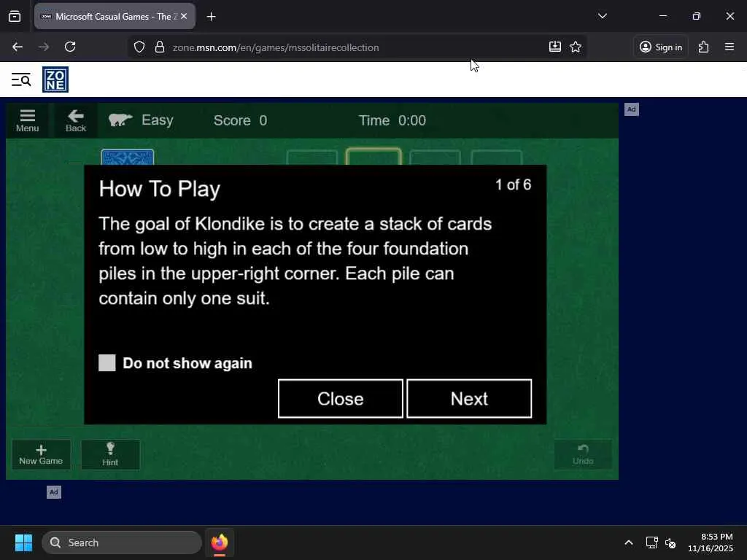Open the solitaire game Menu
The height and width of the screenshot is (560, 747).
click(x=27, y=120)
